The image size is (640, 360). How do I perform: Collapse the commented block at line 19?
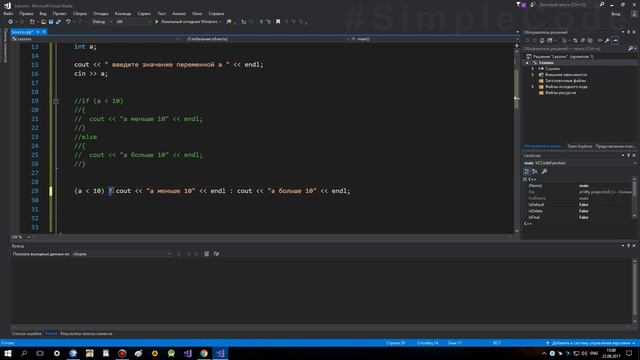point(56,101)
